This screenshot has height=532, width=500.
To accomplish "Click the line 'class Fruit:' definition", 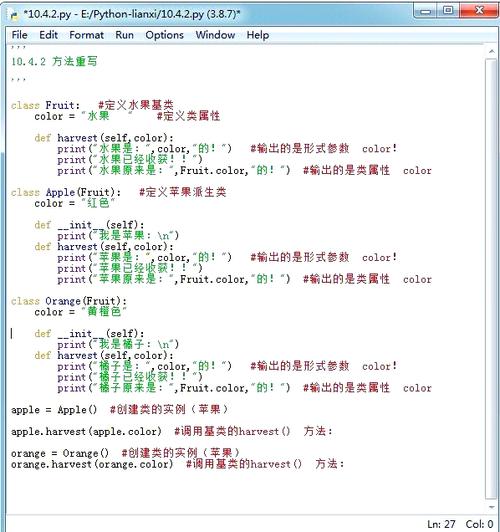I will click(x=45, y=105).
